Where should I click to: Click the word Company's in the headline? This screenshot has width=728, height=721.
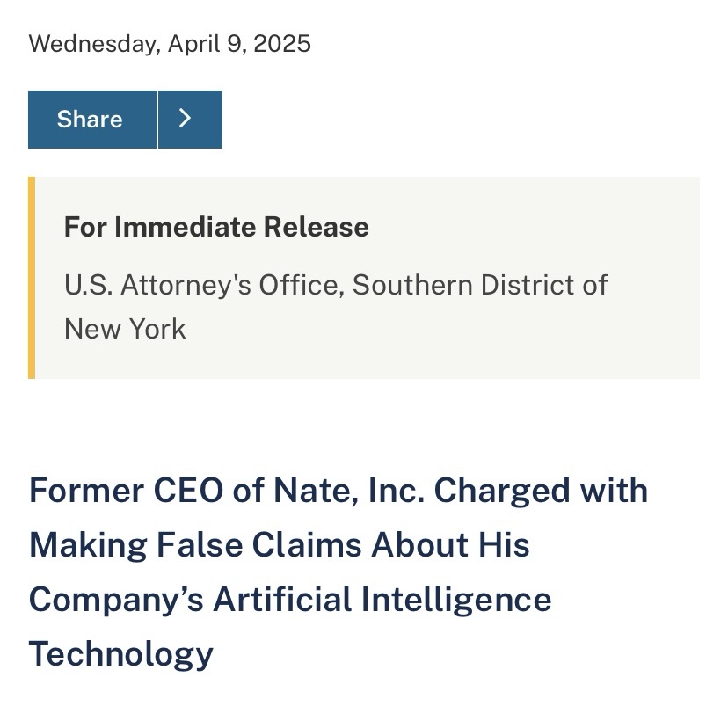[115, 599]
